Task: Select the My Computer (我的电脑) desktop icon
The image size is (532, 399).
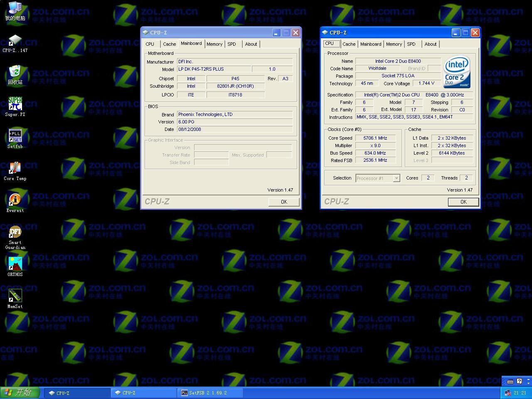Action: click(15, 11)
